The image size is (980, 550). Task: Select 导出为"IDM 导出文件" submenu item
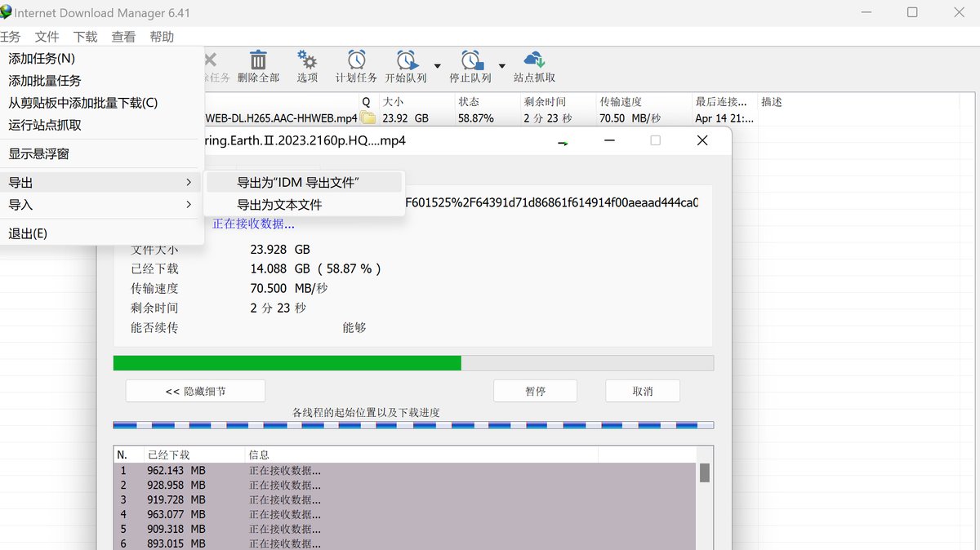click(x=304, y=183)
